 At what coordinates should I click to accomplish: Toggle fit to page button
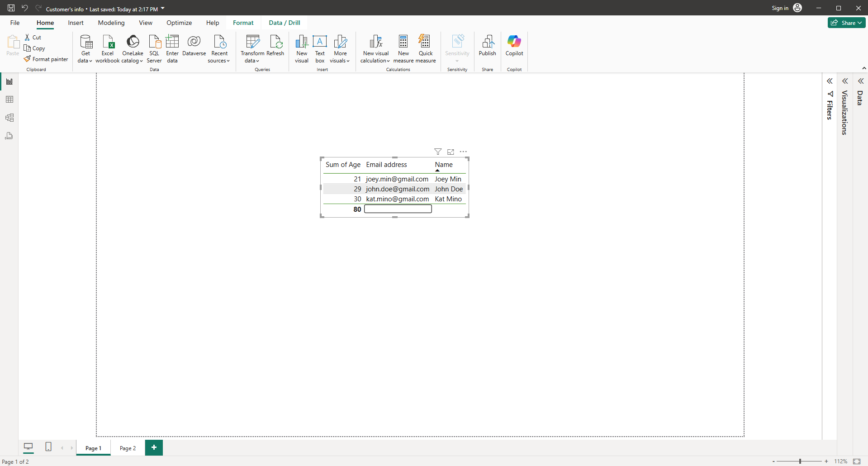(857, 461)
